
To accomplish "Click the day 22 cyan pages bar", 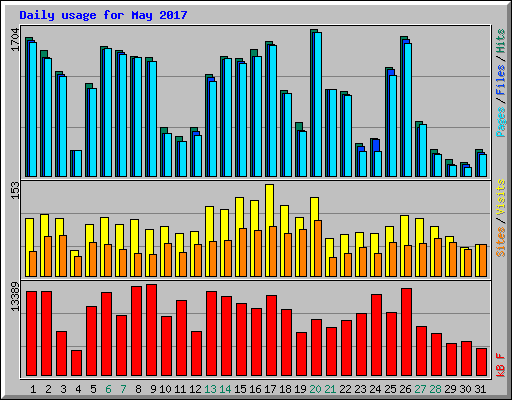I will 348,136.
